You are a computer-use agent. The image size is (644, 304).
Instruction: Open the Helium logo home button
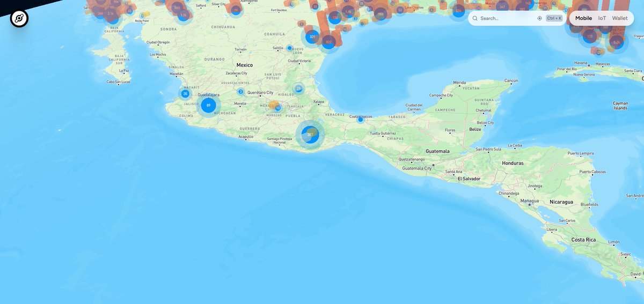(x=19, y=19)
